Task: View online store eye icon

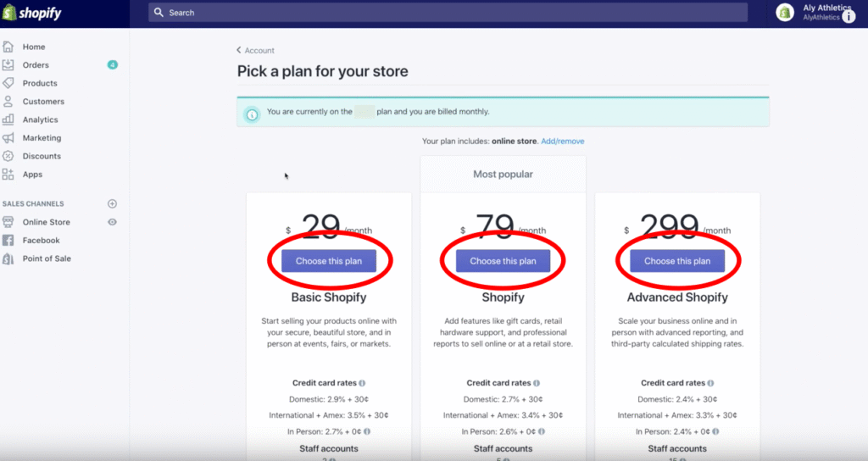Action: [x=113, y=222]
